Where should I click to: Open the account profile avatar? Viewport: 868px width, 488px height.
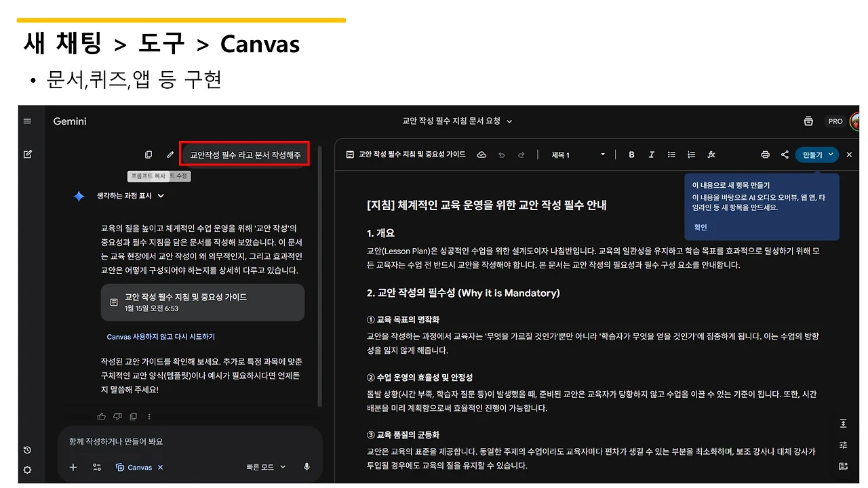[854, 121]
